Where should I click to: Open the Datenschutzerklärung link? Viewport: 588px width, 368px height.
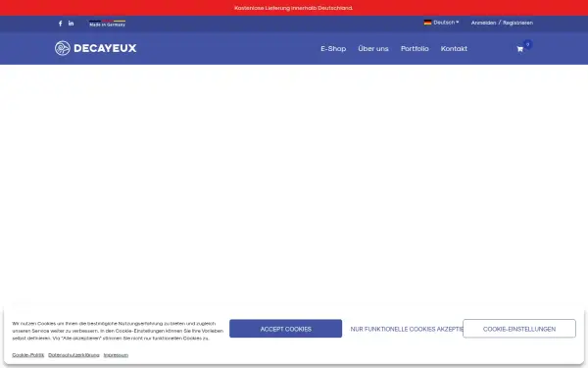(x=73, y=355)
